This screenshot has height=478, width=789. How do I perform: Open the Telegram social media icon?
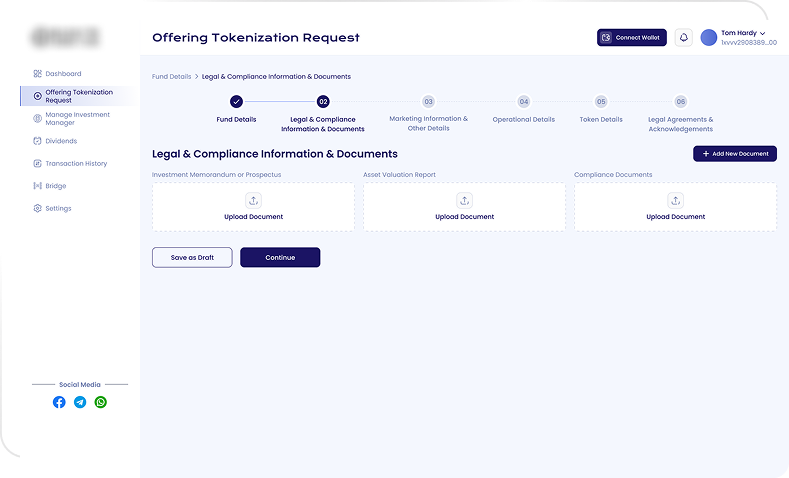tap(80, 402)
